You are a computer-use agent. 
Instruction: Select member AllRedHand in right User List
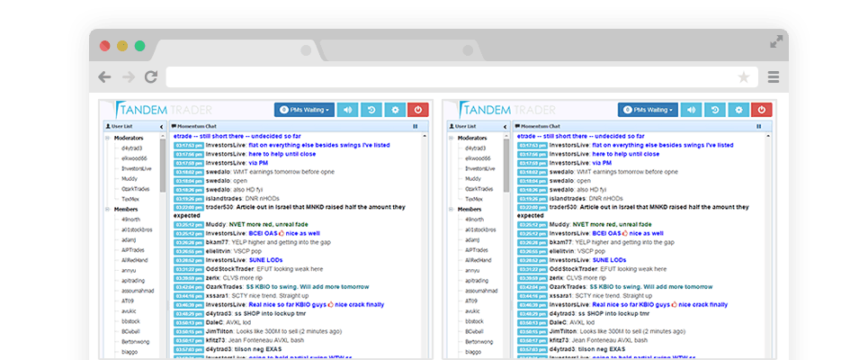pyautogui.click(x=479, y=260)
